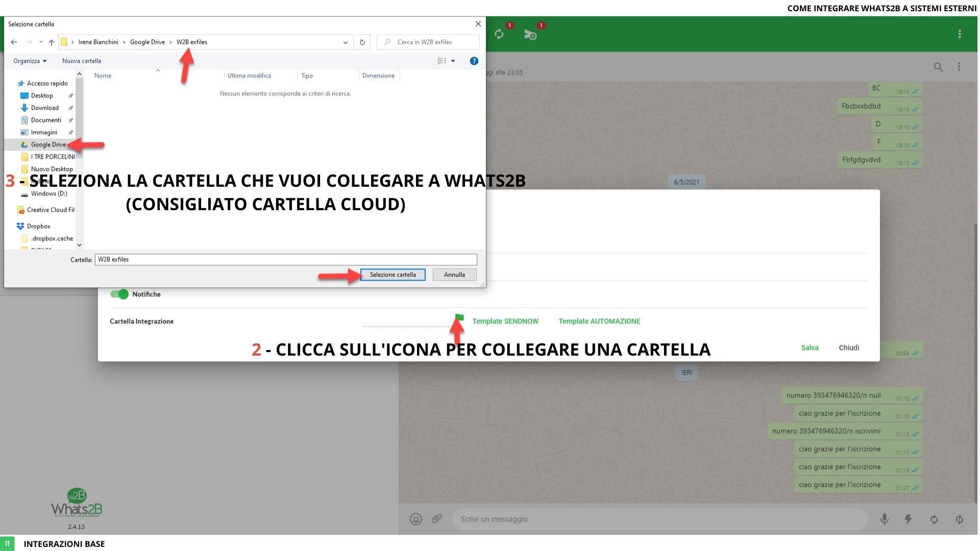
Task: Search within the chat conversation
Action: point(938,67)
